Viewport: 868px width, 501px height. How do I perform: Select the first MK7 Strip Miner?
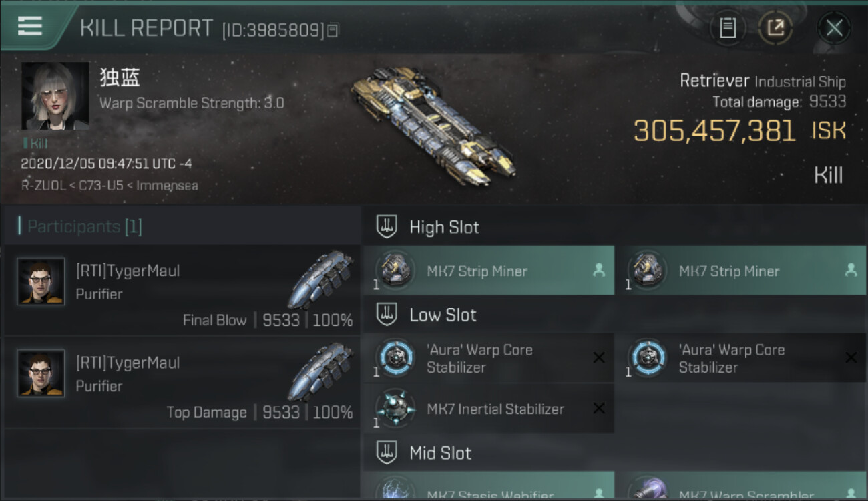(x=489, y=271)
